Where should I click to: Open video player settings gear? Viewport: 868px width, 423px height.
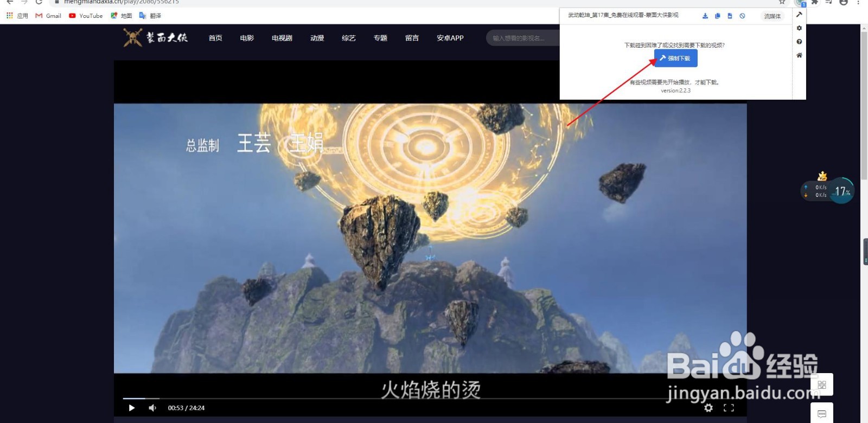tap(709, 408)
